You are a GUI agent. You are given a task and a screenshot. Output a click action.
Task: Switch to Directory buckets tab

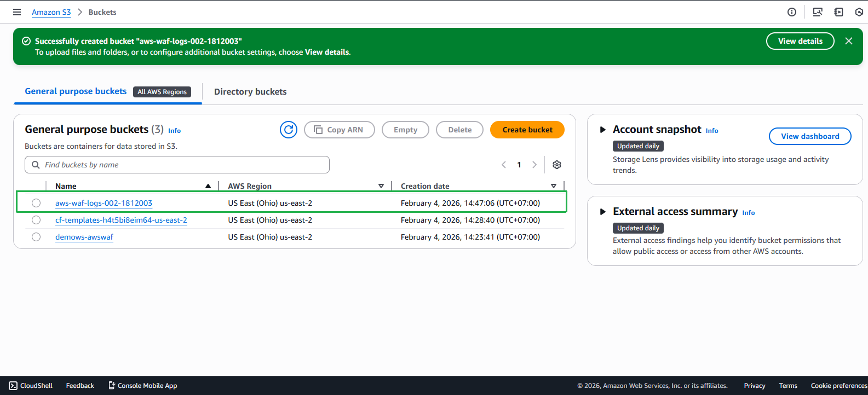250,92
